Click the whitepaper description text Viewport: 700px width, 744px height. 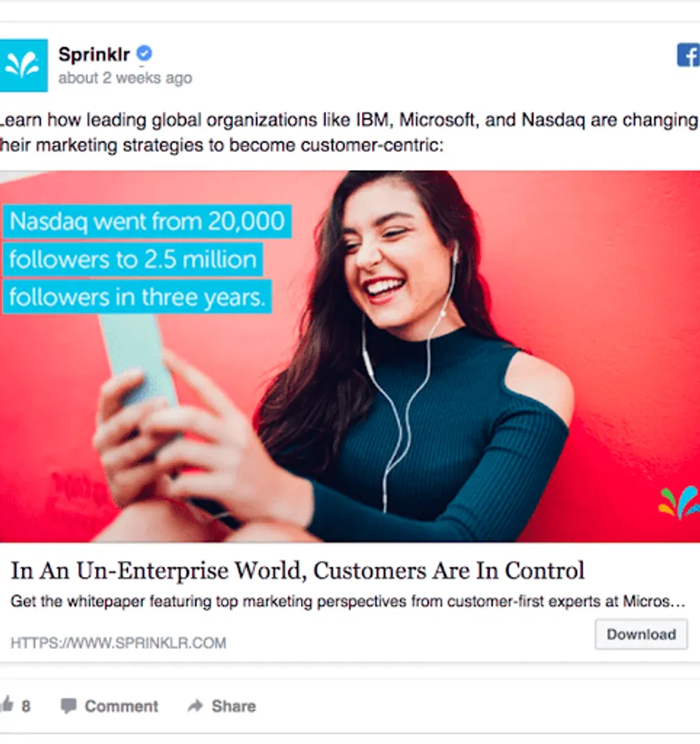[348, 602]
